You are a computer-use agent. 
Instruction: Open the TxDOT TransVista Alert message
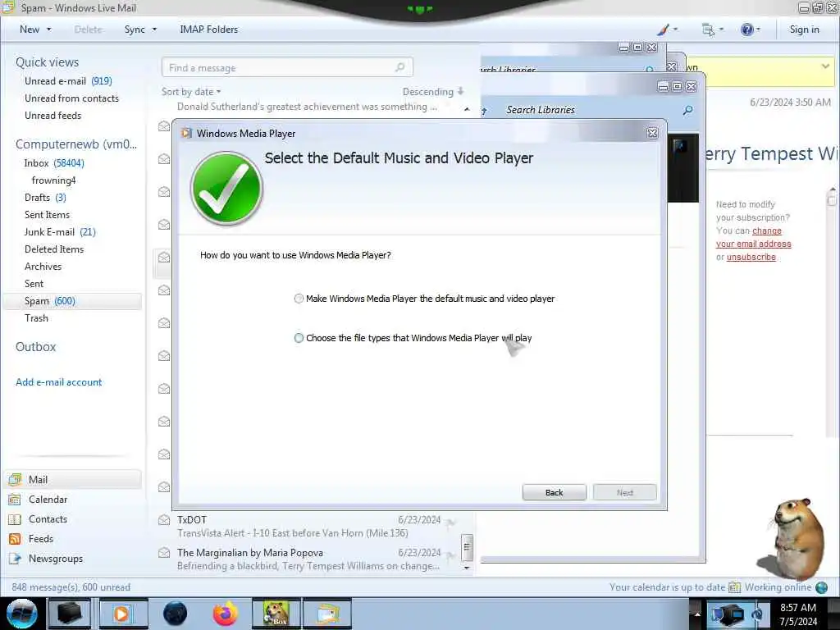tap(308, 526)
